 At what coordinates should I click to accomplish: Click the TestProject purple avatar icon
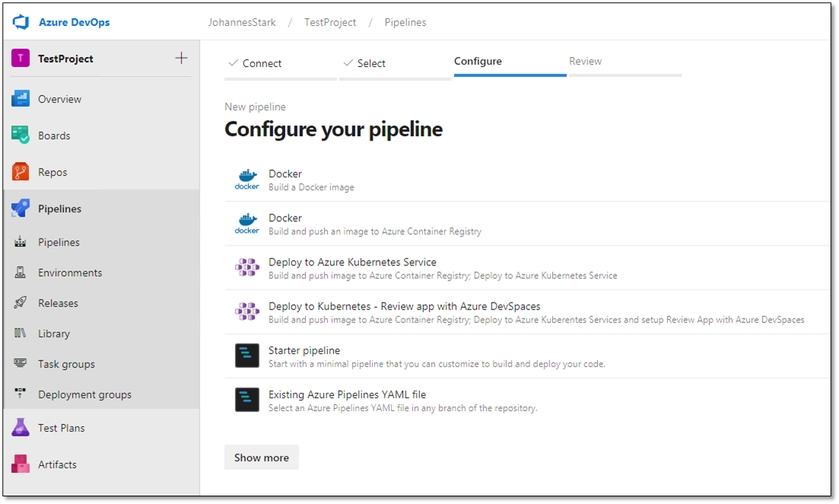pyautogui.click(x=21, y=59)
